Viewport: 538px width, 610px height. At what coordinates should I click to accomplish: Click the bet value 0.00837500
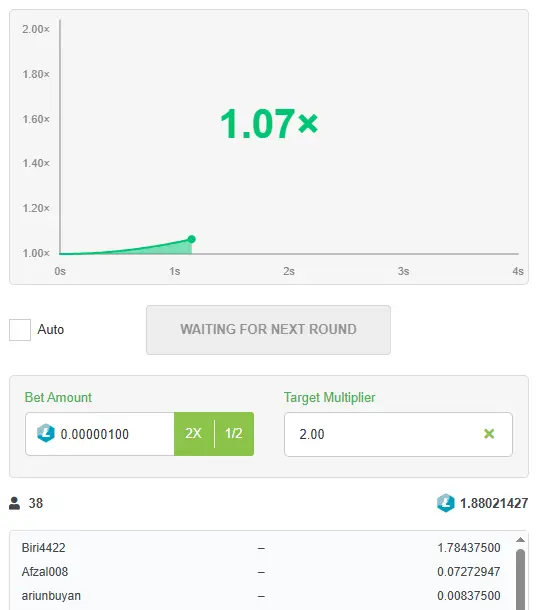tap(469, 596)
